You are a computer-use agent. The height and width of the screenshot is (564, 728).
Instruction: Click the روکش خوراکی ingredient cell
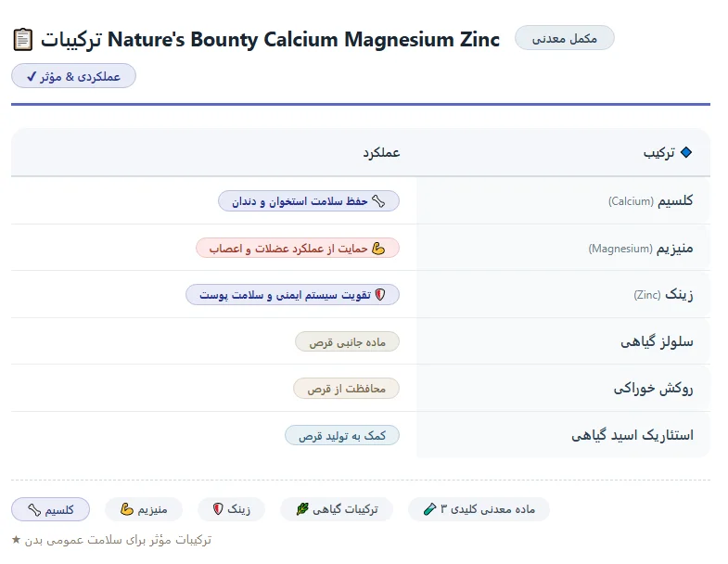pos(563,388)
